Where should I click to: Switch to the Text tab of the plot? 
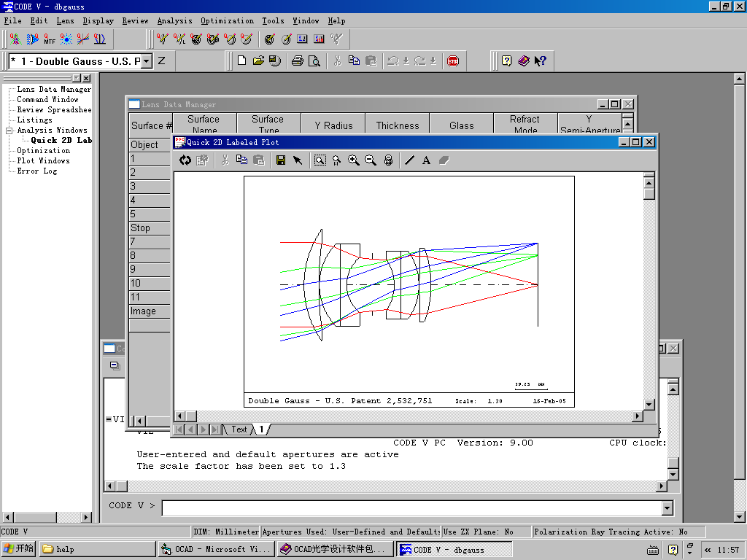[239, 429]
